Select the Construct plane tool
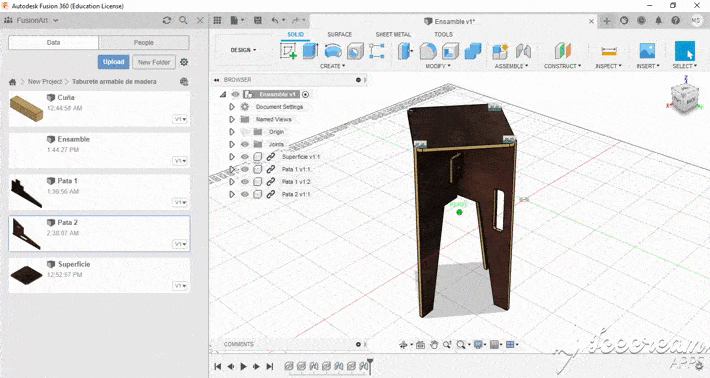Screen dimensions: 710x378 (x=562, y=51)
